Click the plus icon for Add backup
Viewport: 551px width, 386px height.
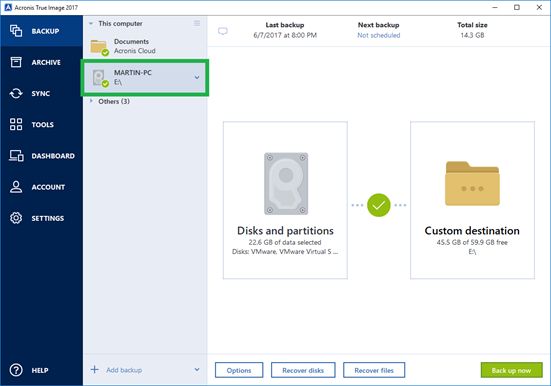click(x=95, y=369)
